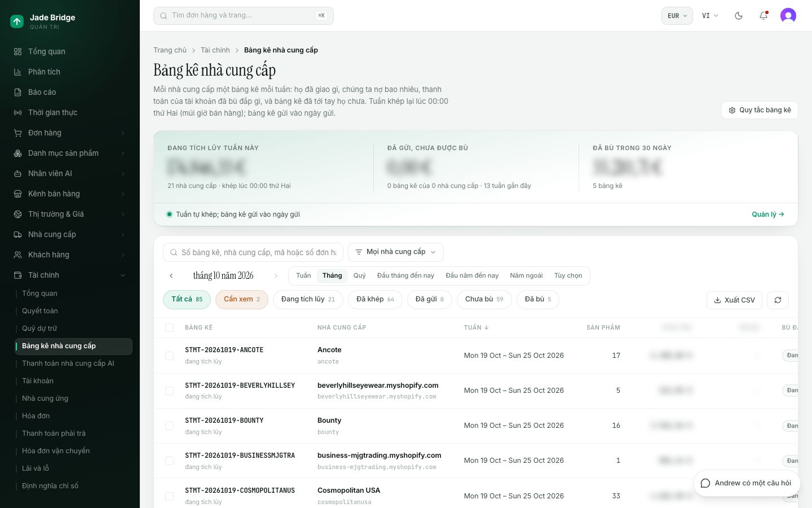
Task: Open Andrew có một câu hỏi chat
Action: [746, 483]
